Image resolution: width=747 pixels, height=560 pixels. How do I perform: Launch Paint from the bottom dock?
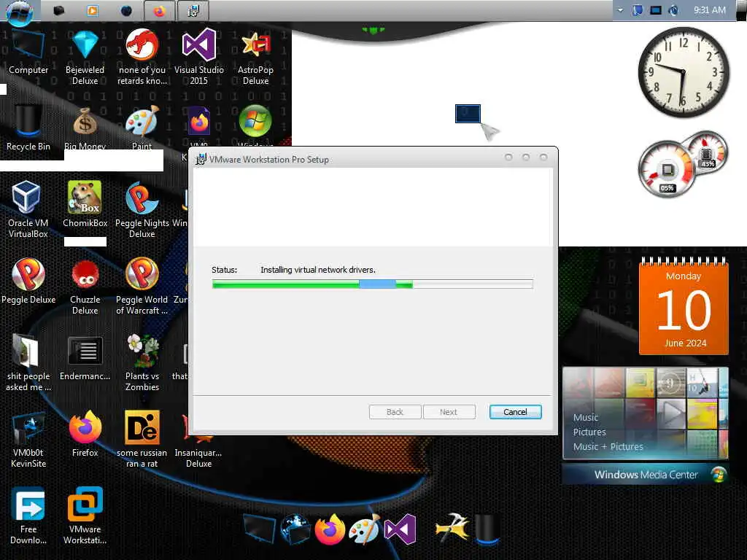pos(365,529)
